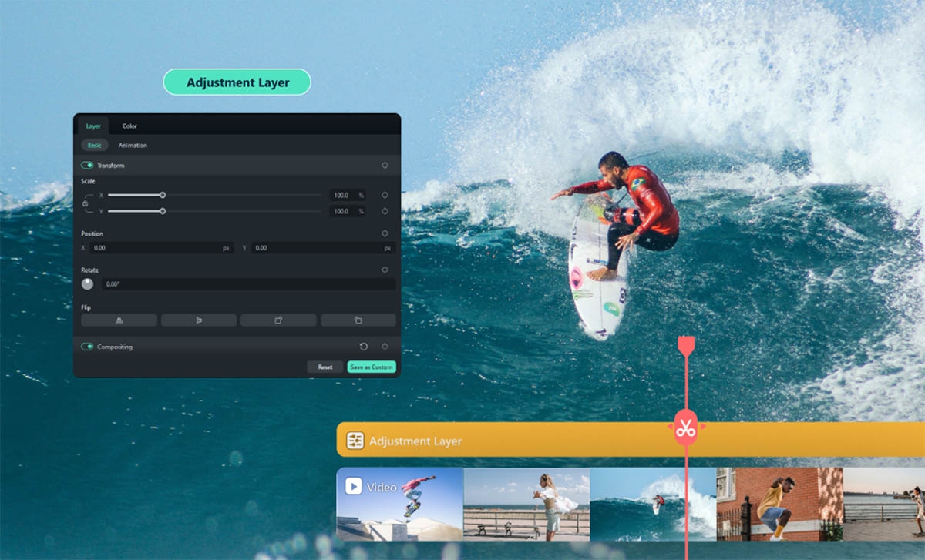
Task: Open the Animation sub-tab
Action: 133,145
